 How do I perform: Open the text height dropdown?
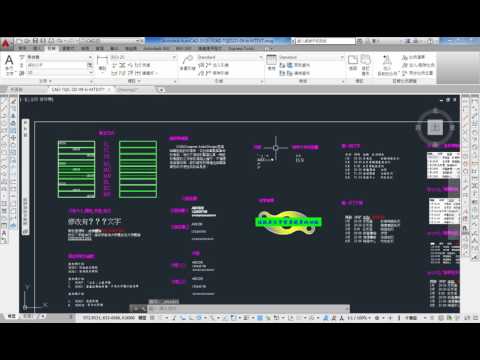click(x=59, y=73)
